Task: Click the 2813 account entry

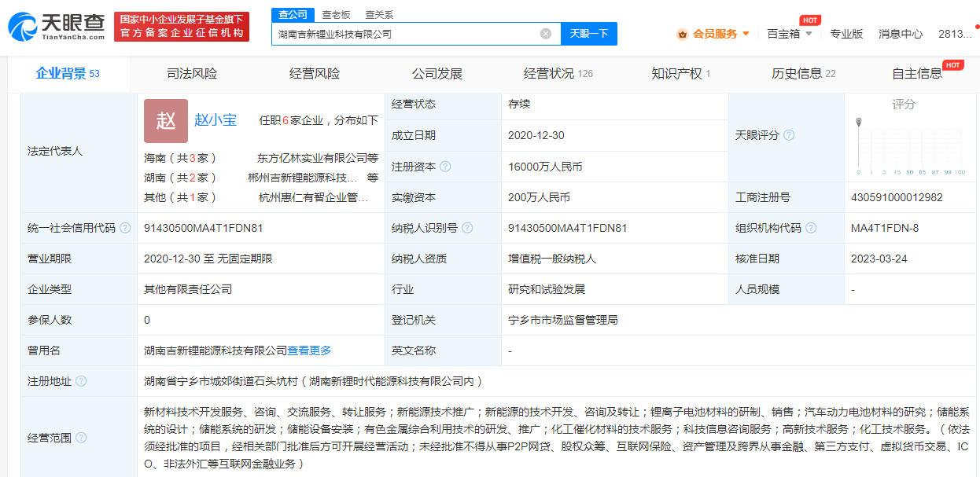Action: pos(956,34)
